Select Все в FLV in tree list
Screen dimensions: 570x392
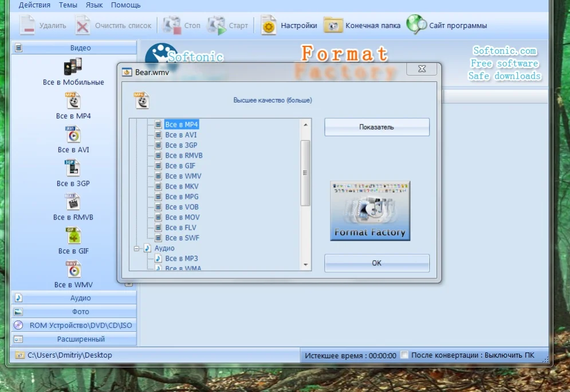point(180,228)
